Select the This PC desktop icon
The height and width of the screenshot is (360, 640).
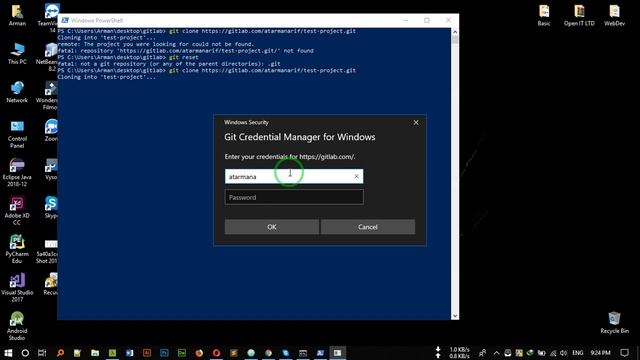tap(17, 53)
